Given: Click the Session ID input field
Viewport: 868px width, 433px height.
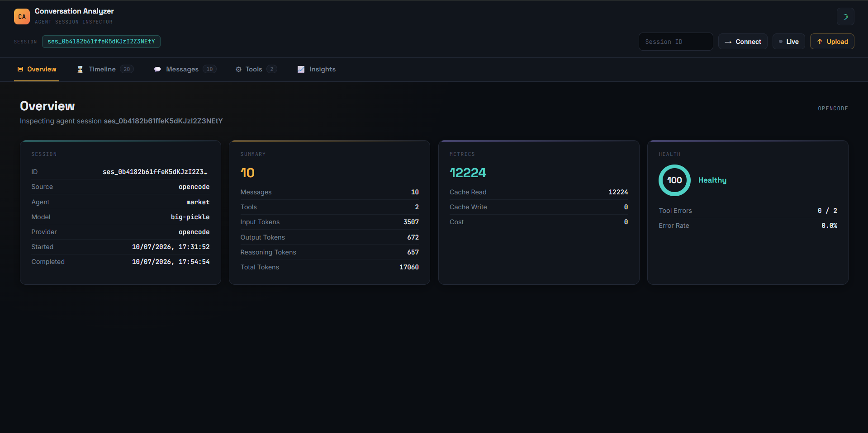Looking at the screenshot, I should [x=675, y=42].
